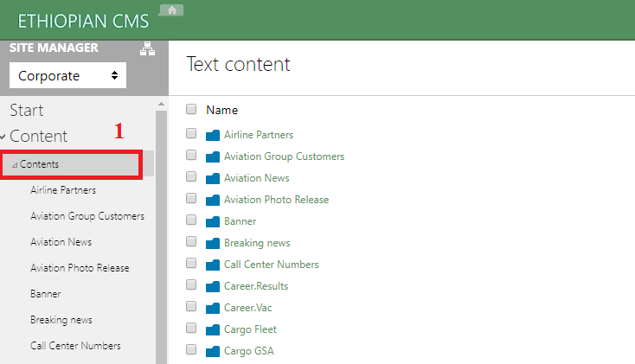Check the select-all box beside Name
635x364 pixels.
point(191,109)
